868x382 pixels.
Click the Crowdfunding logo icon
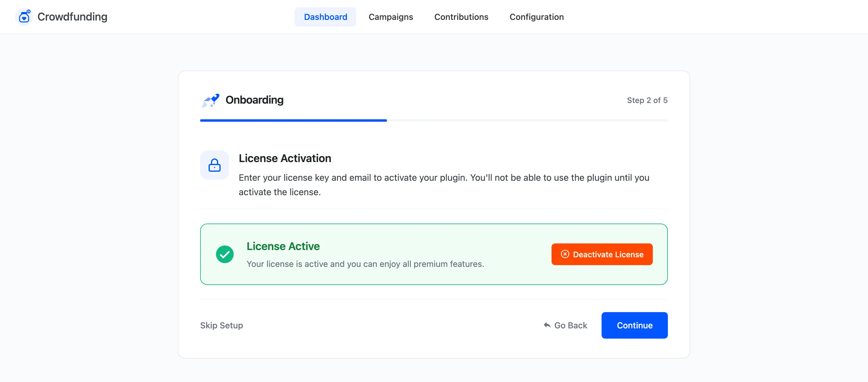[x=24, y=17]
